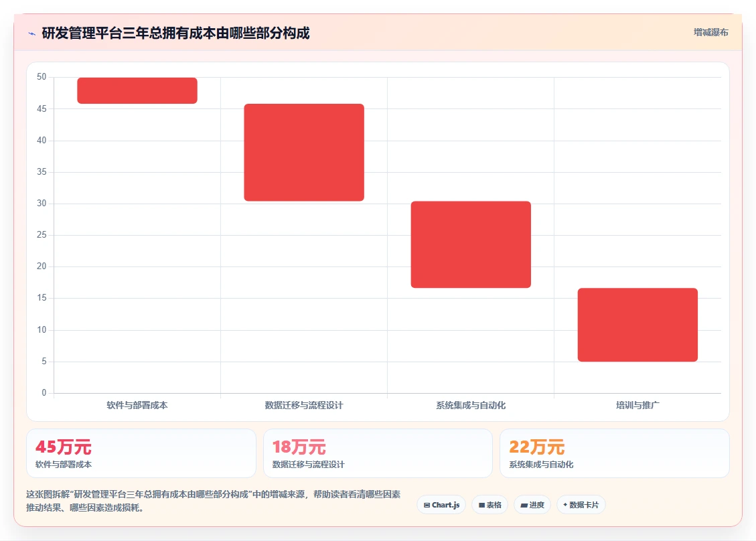The image size is (756, 541).
Task: Click the x-axis label 培训与推广
Action: (x=638, y=406)
